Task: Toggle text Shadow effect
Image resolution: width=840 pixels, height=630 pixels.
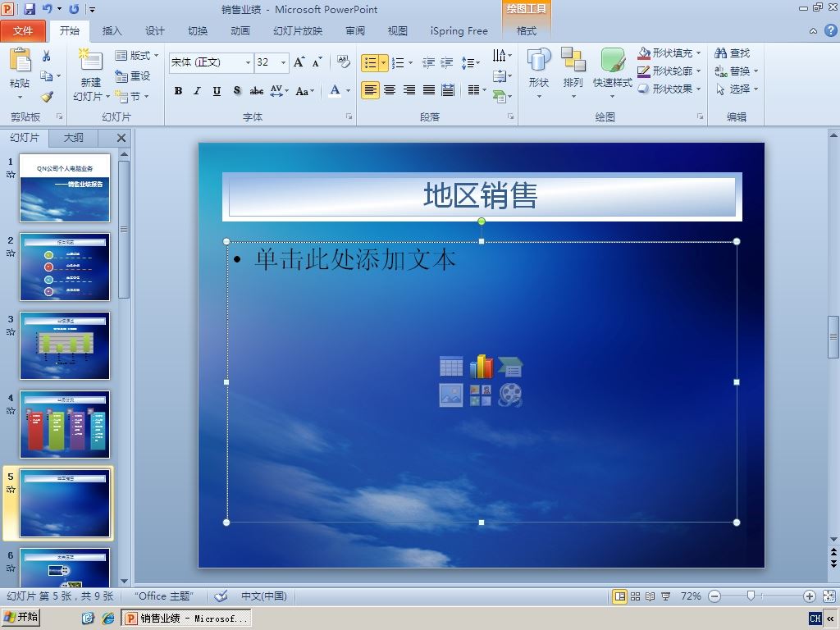Action: [237, 90]
